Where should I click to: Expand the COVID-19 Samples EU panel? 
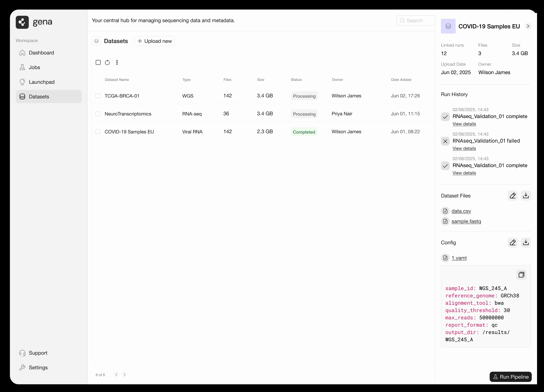pyautogui.click(x=528, y=26)
